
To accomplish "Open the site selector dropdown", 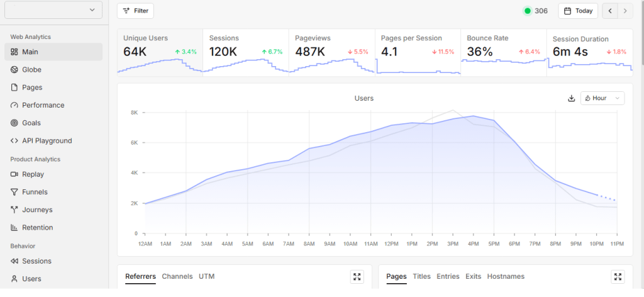I will pos(53,10).
